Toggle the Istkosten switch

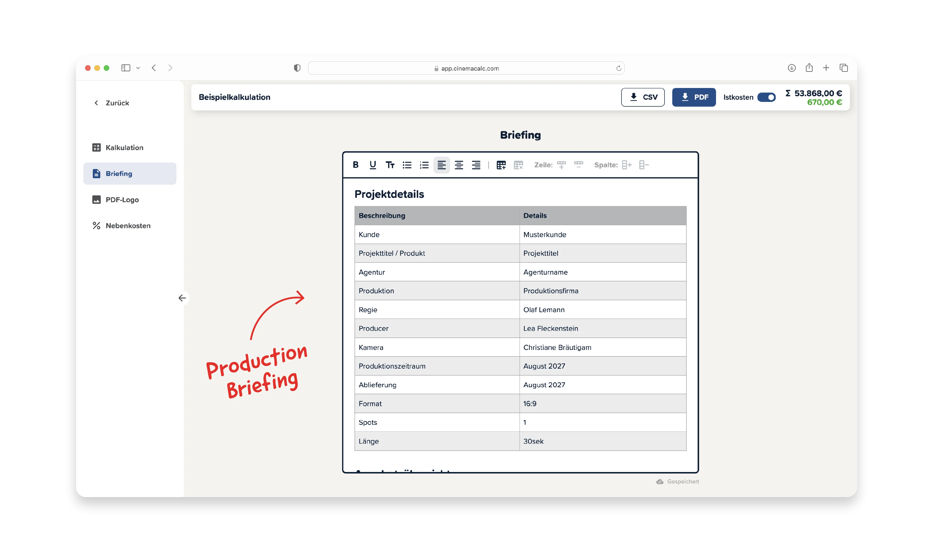(766, 97)
